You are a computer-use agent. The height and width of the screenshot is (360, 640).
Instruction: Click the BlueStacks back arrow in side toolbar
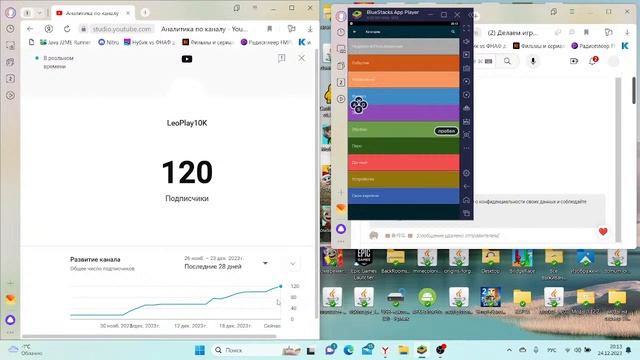pyautogui.click(x=467, y=187)
